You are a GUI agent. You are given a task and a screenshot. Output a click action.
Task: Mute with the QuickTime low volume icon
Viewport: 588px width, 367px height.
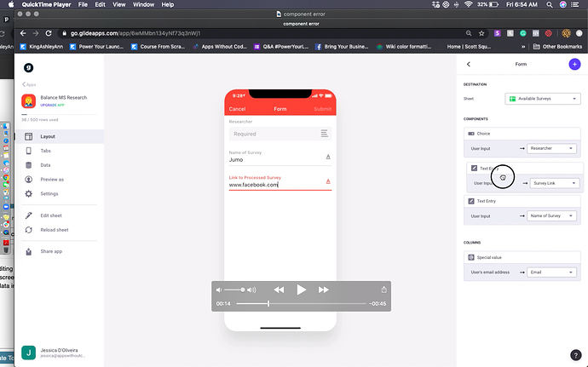tap(219, 290)
